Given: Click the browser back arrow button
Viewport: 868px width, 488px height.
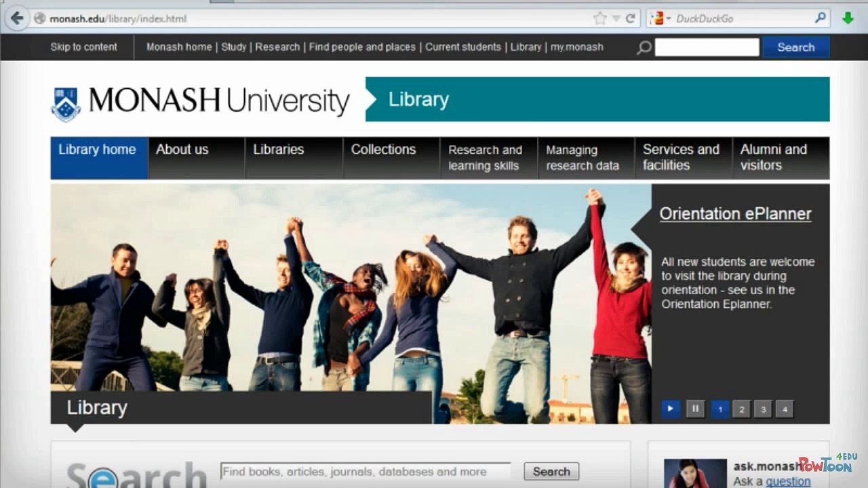Looking at the screenshot, I should [x=16, y=18].
